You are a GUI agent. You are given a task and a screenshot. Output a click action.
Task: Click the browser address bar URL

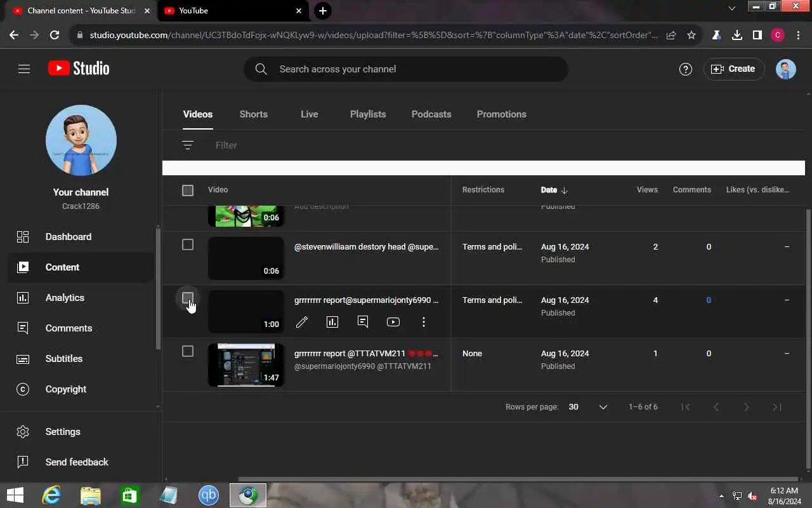[x=374, y=36]
